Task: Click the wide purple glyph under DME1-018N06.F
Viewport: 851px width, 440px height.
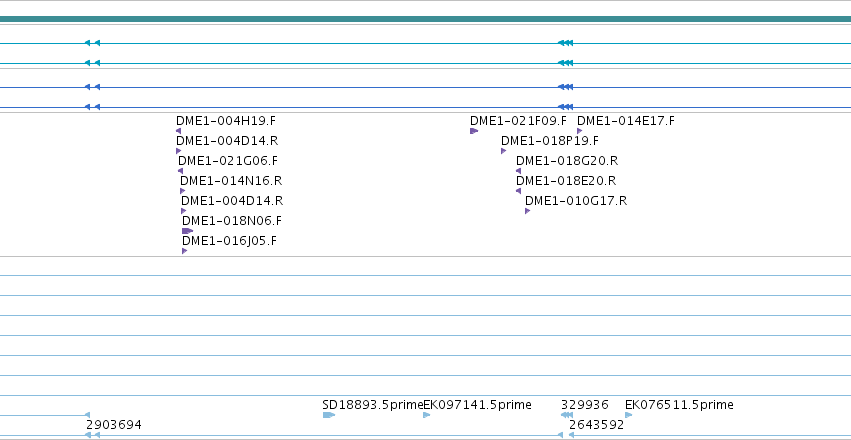Action: point(187,231)
